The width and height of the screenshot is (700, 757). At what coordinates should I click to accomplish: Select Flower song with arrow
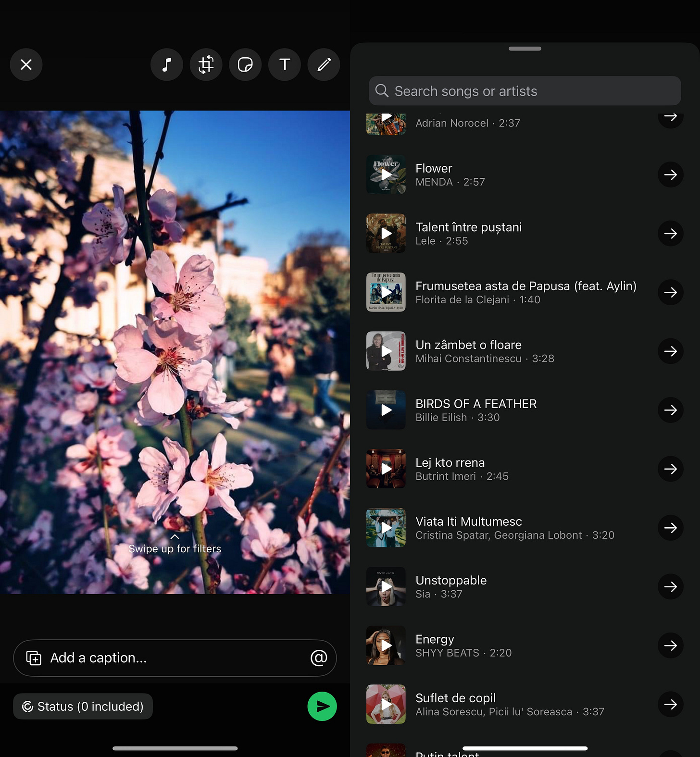670,174
